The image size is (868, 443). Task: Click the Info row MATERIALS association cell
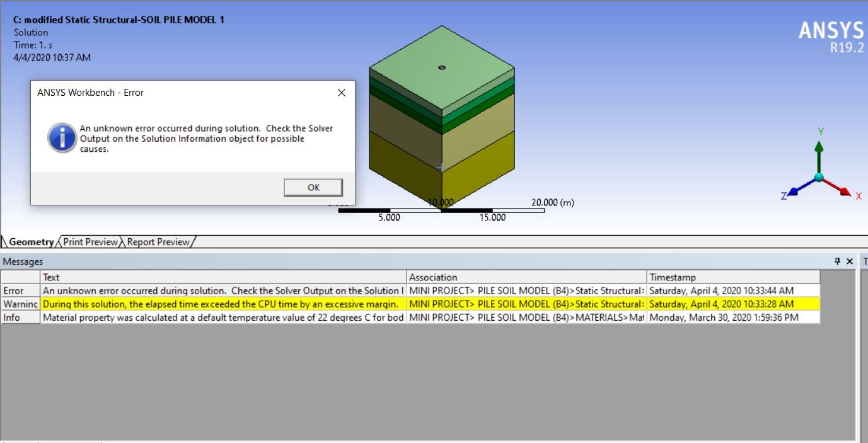[x=527, y=317]
